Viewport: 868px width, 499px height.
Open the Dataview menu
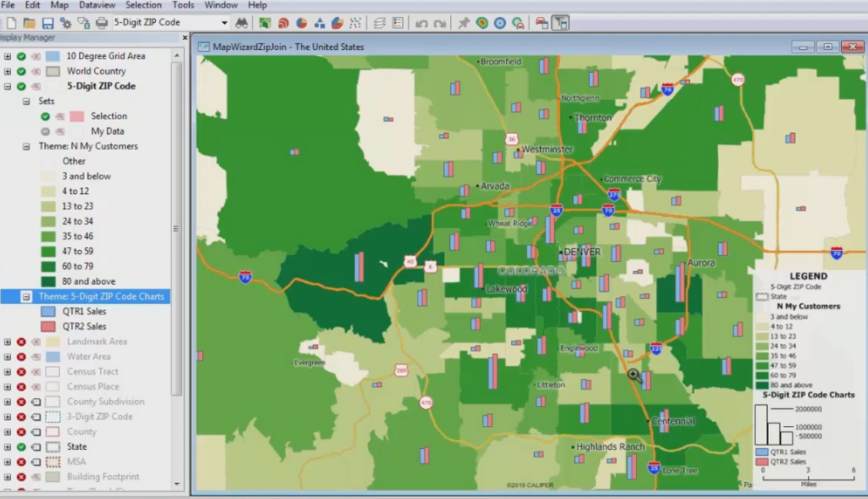point(97,5)
